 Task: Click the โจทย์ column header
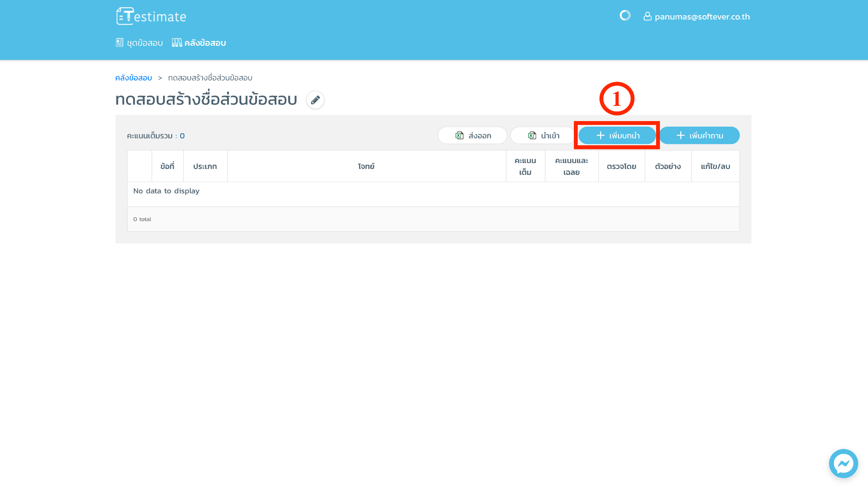[x=366, y=166]
